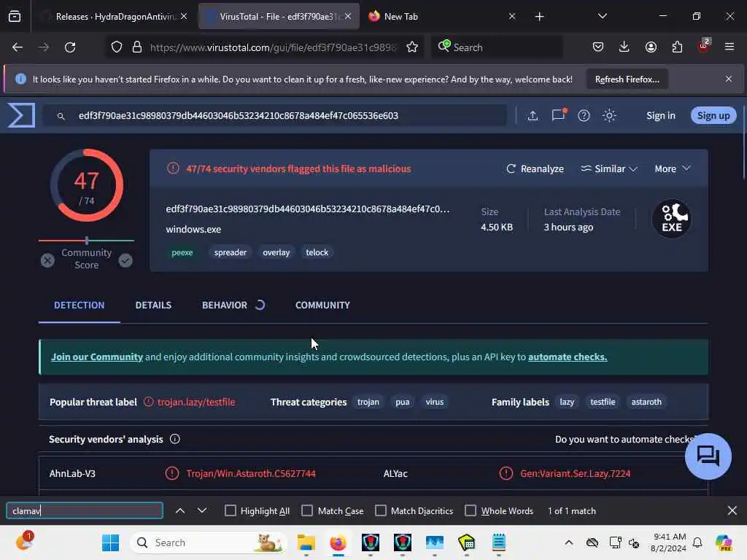Select the telock tag

(x=317, y=252)
